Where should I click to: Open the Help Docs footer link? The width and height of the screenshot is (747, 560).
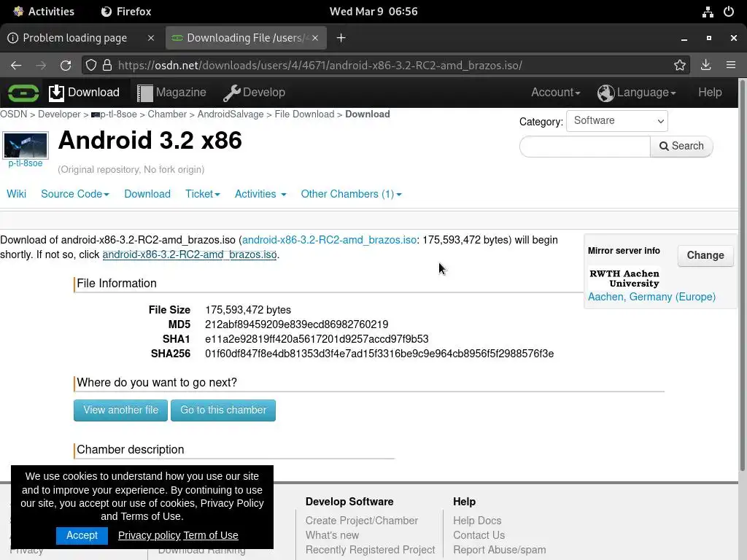[477, 521]
